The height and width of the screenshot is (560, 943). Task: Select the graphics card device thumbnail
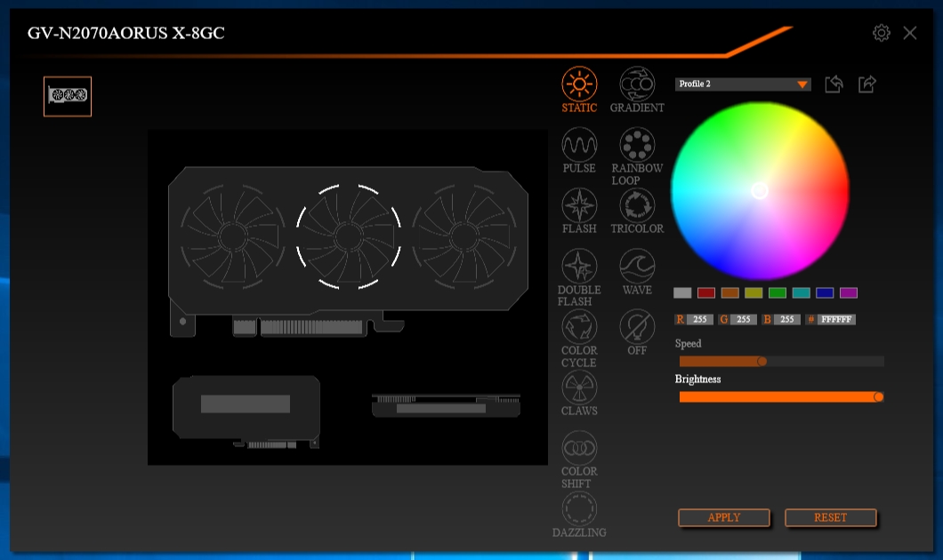68,96
